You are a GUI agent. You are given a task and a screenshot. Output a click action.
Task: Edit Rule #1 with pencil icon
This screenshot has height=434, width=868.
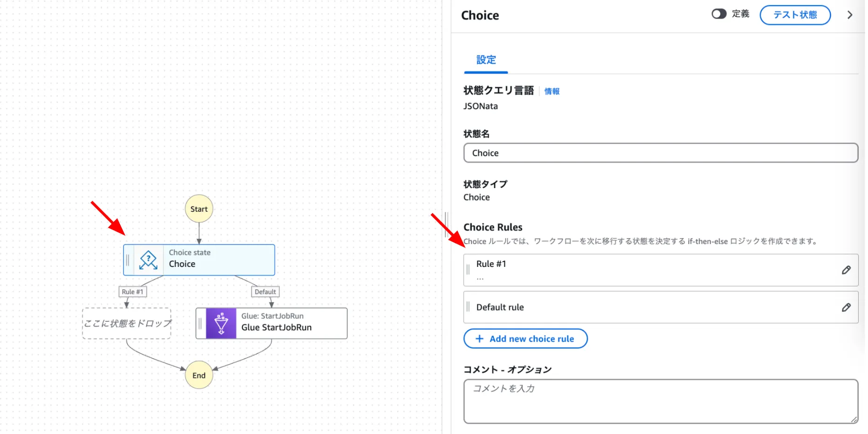pyautogui.click(x=846, y=270)
